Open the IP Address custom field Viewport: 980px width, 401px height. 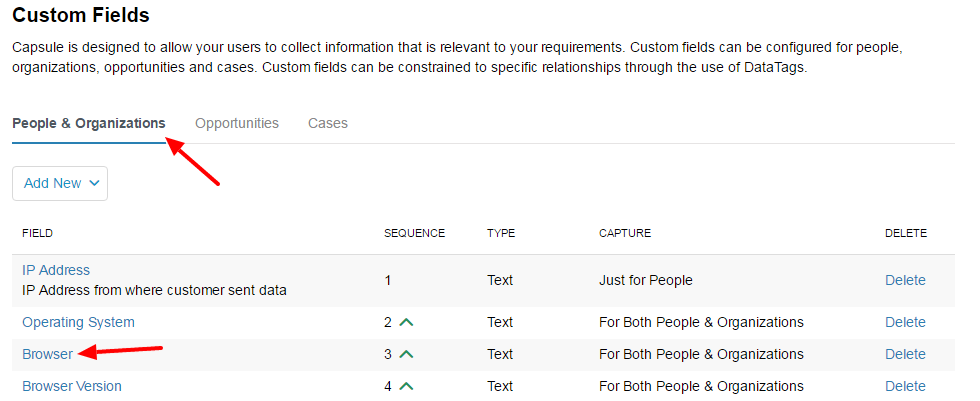(56, 270)
